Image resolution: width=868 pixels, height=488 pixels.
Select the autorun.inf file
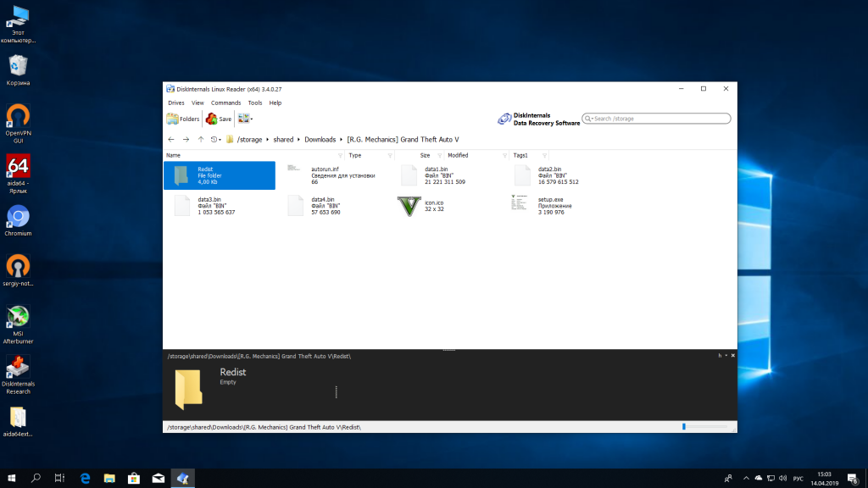click(296, 175)
